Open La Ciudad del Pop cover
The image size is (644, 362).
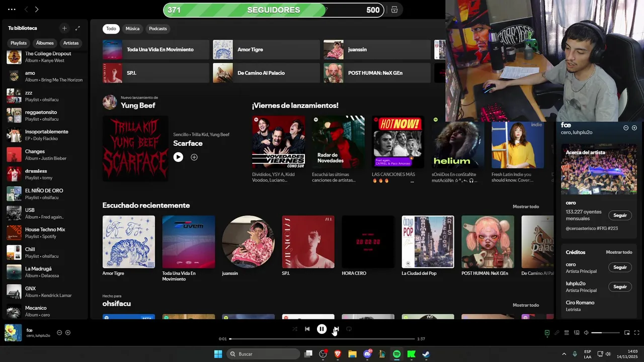click(x=428, y=242)
